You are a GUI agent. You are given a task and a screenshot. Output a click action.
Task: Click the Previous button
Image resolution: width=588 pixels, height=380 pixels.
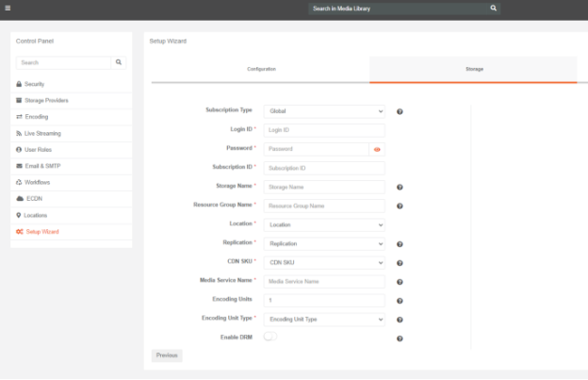tap(167, 355)
